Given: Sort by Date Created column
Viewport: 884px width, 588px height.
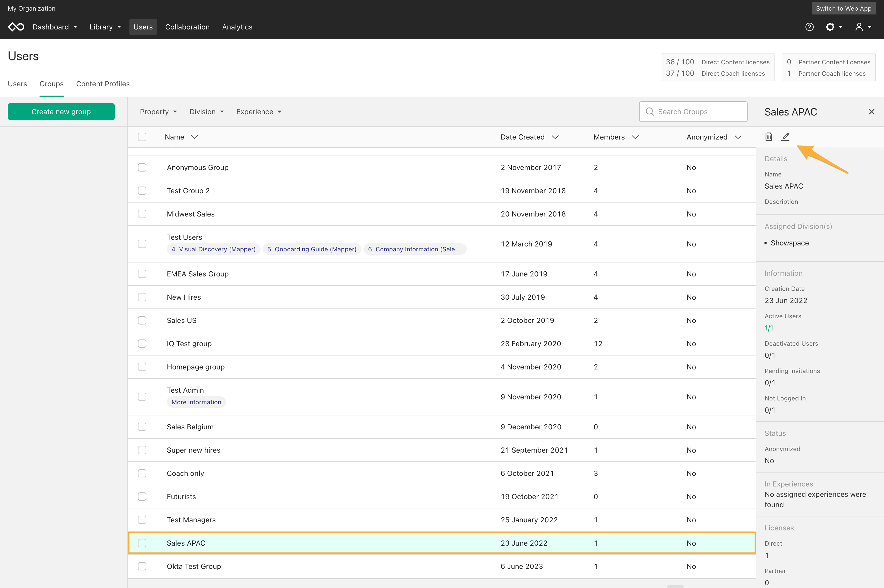Looking at the screenshot, I should point(529,137).
